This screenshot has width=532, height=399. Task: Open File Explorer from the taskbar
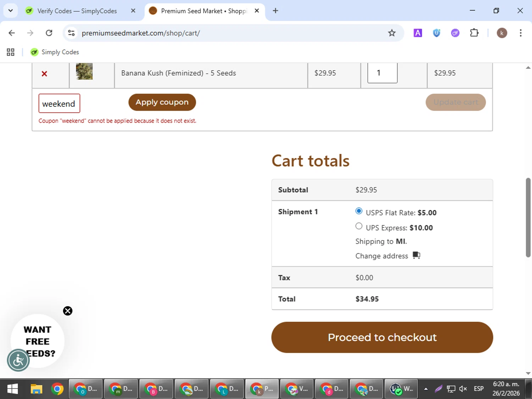coord(36,389)
